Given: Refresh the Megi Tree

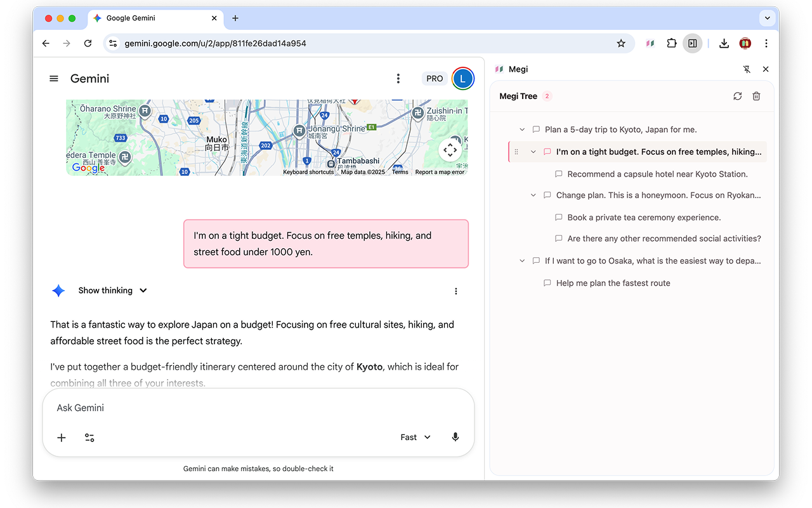Looking at the screenshot, I should (x=737, y=97).
